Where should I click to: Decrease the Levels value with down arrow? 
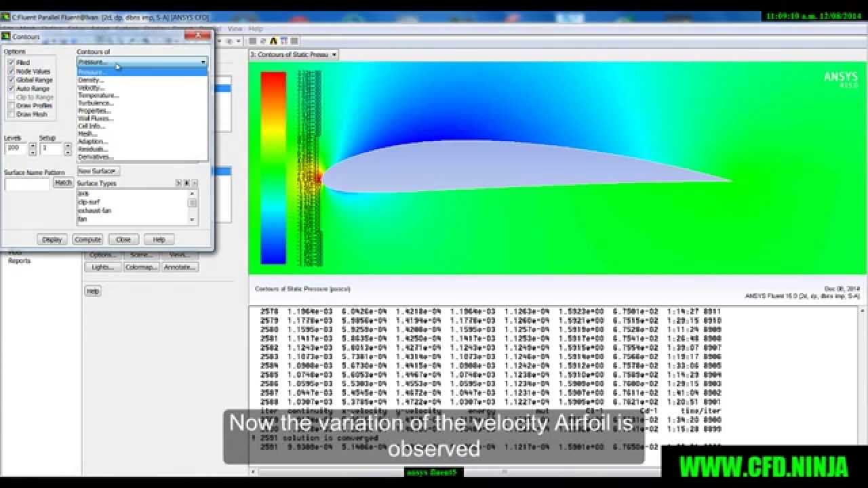(33, 152)
